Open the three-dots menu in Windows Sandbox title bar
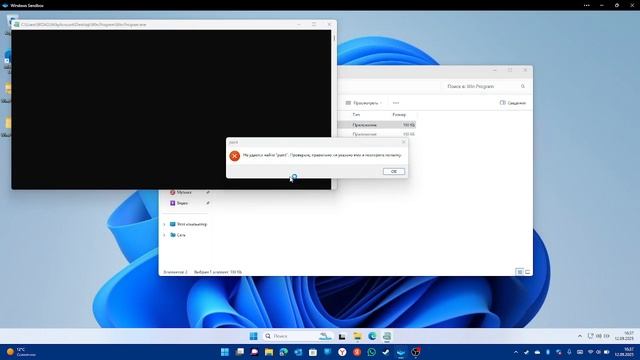 tap(587, 5)
